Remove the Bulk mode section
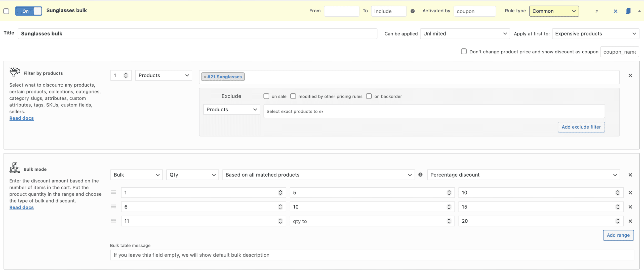Screen dimensions: 644x270 (x=630, y=175)
